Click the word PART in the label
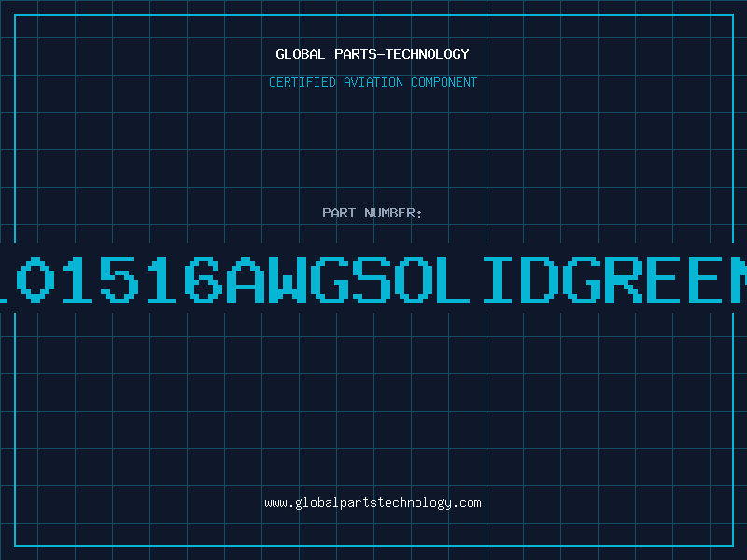 click(x=338, y=214)
